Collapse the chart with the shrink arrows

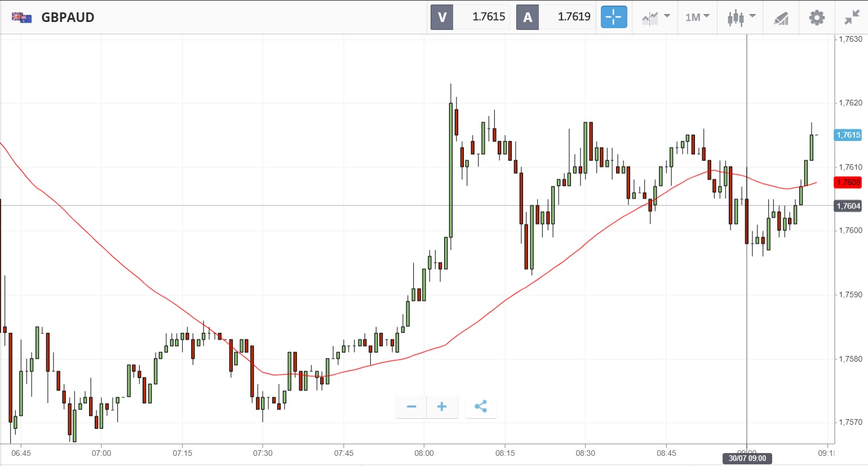[x=852, y=17]
